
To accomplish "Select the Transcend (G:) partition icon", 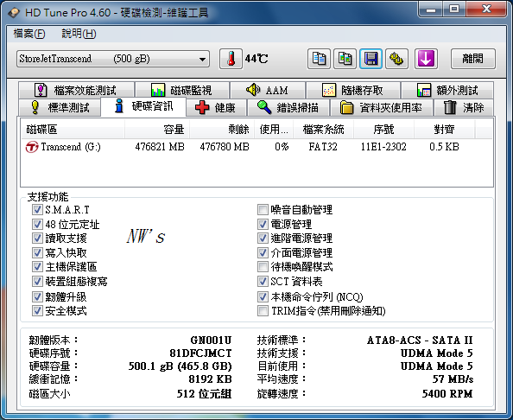I will [x=32, y=147].
